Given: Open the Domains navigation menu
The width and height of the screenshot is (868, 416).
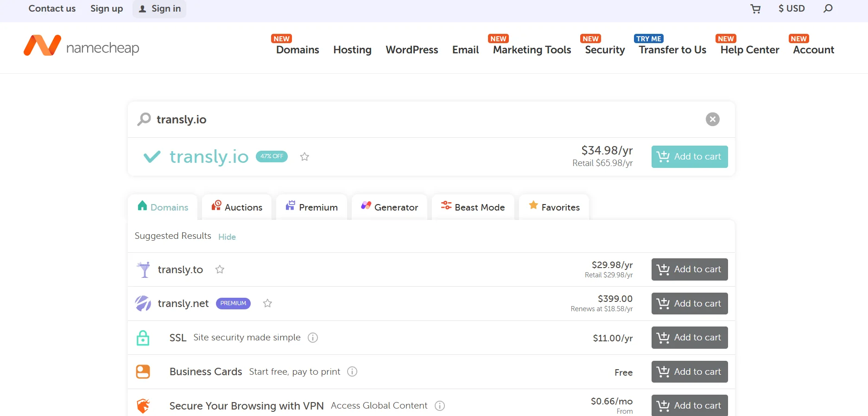Looking at the screenshot, I should (298, 50).
